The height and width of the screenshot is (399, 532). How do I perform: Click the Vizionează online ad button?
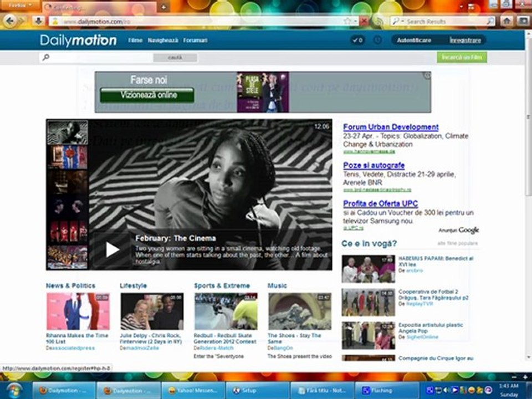pos(147,95)
